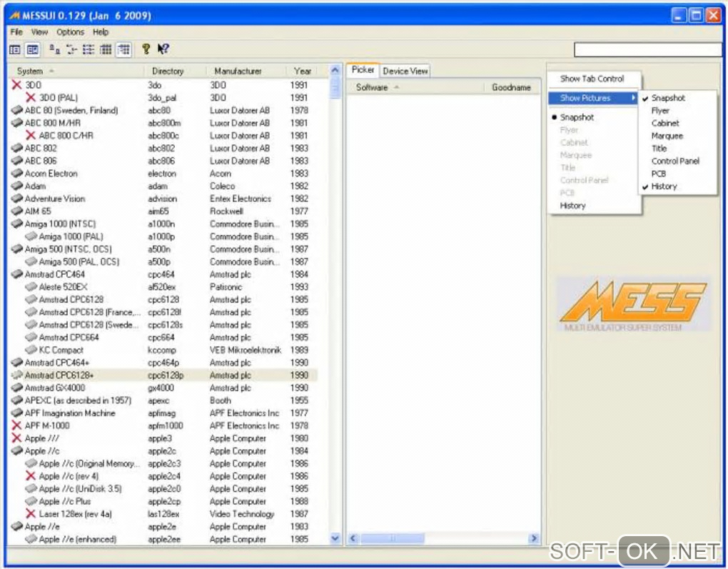Image resolution: width=728 pixels, height=569 pixels.
Task: Activate context help arrow icon
Action: [x=163, y=49]
